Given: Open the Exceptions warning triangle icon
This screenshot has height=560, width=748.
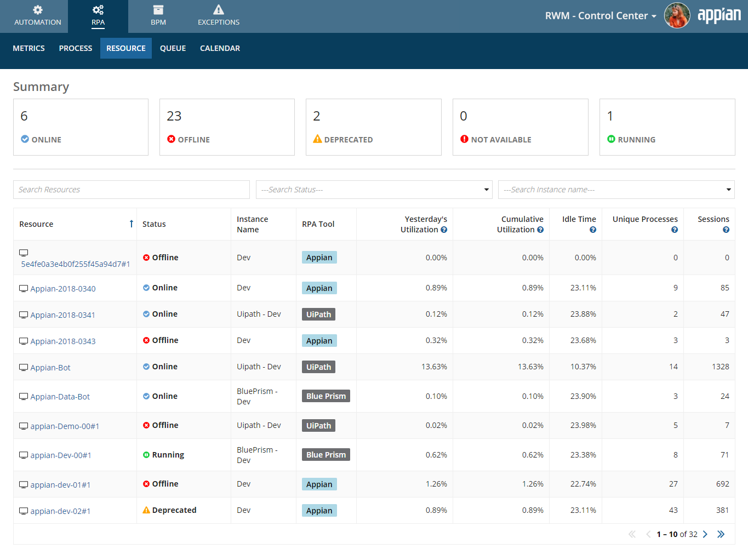Looking at the screenshot, I should pos(219,10).
